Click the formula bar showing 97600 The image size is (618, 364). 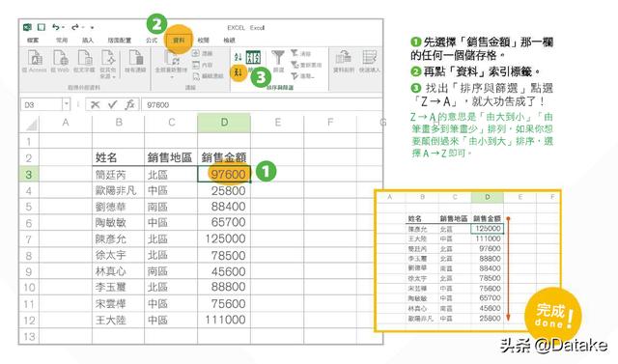[x=262, y=105]
